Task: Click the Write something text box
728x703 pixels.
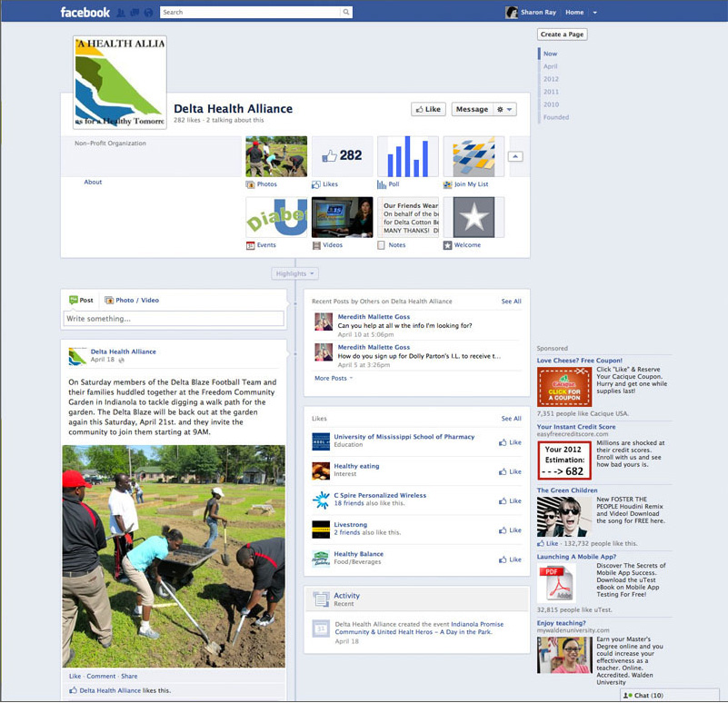Action: point(174,319)
